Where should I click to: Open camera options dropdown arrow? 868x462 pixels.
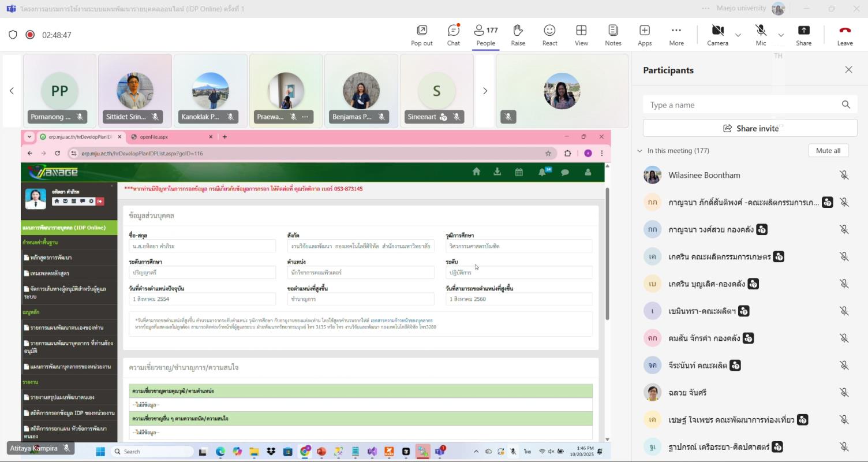coord(738,35)
